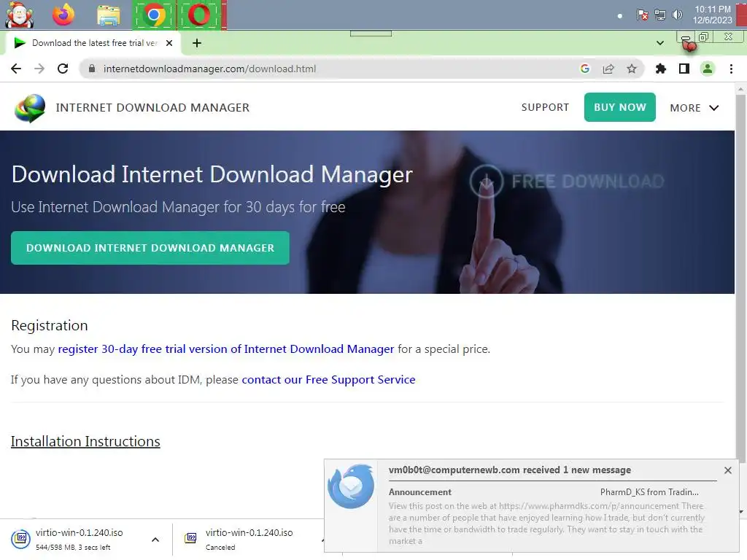Expand the tab search chevron

(x=659, y=43)
